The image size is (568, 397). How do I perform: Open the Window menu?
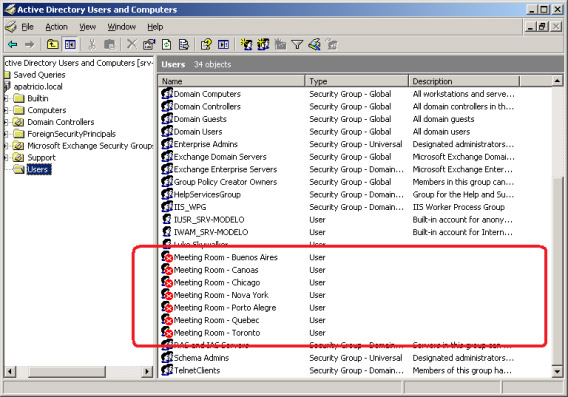(122, 27)
